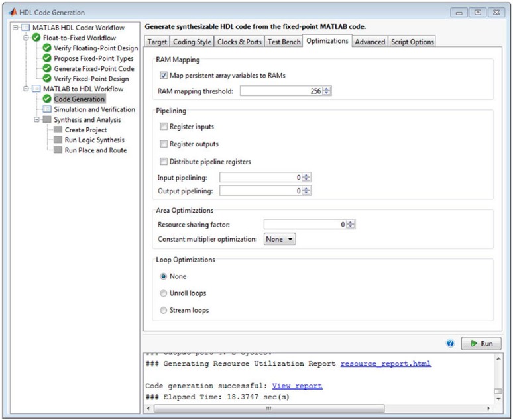Collapse the MATLAB to HDL Workflow tree node
The image size is (513, 420).
coord(26,89)
